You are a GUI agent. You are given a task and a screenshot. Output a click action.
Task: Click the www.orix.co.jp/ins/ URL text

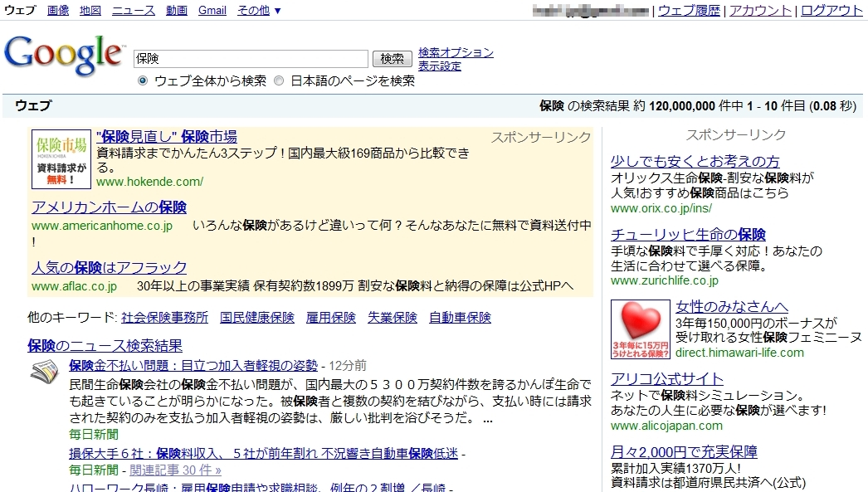coord(661,208)
